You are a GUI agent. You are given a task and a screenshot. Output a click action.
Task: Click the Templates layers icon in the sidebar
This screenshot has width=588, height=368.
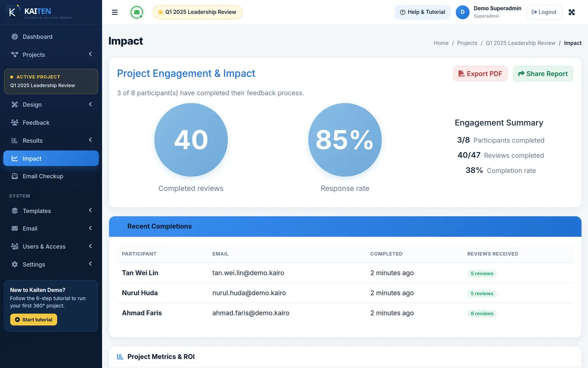click(x=15, y=211)
